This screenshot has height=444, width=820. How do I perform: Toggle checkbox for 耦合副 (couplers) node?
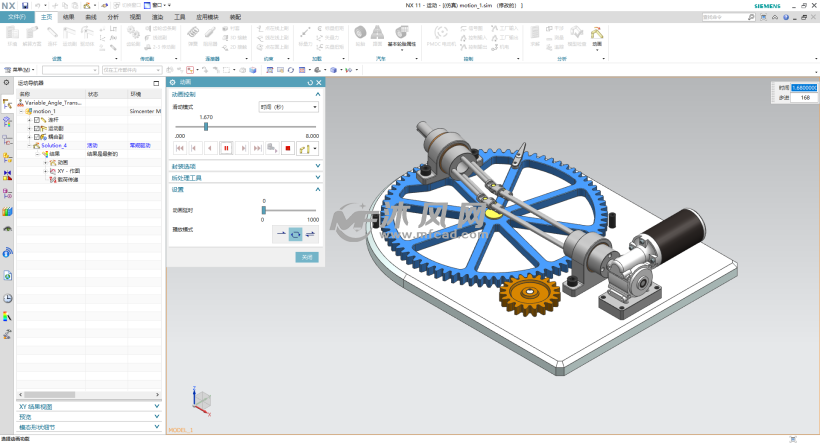tap(37, 137)
